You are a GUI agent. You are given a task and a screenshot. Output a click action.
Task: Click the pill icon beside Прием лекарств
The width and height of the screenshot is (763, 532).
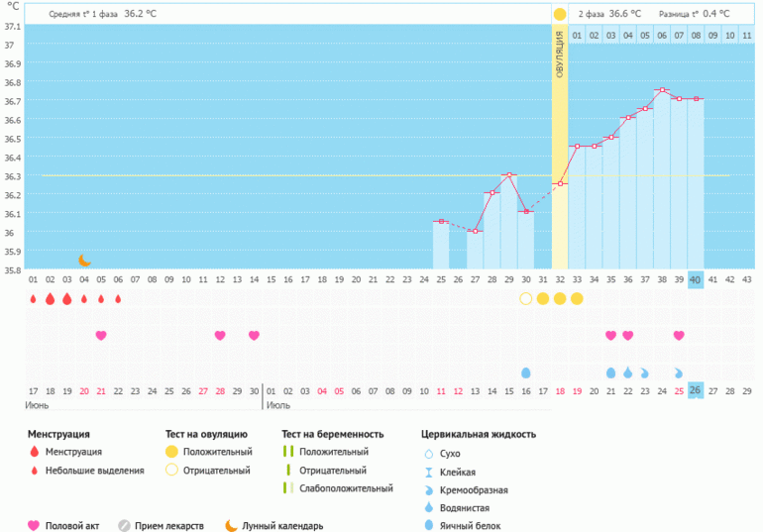tap(124, 525)
